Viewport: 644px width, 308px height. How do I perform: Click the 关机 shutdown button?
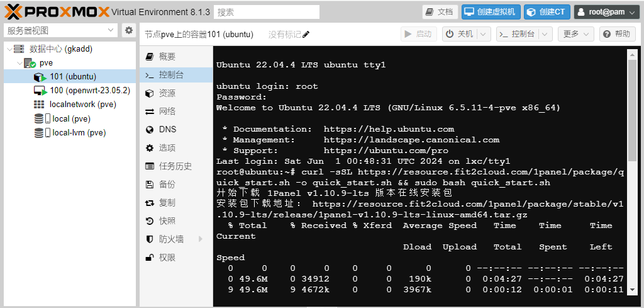coord(460,34)
